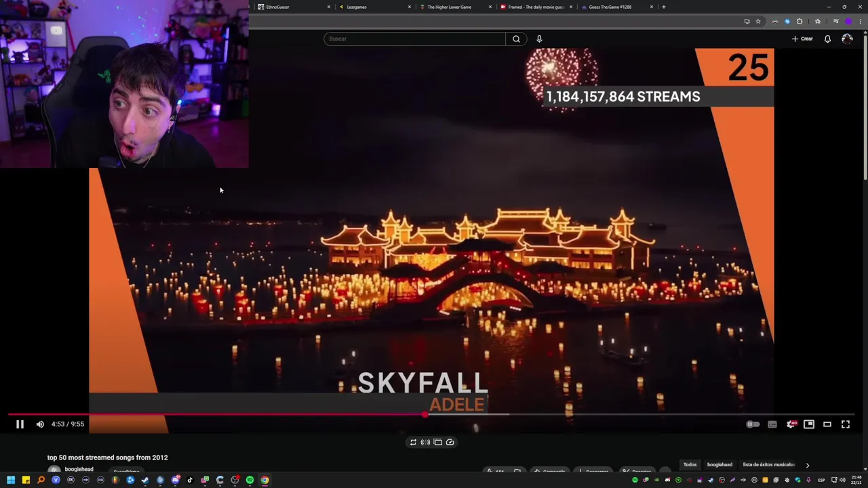868x488 pixels.
Task: Click the ESP language indicator
Action: (821, 480)
